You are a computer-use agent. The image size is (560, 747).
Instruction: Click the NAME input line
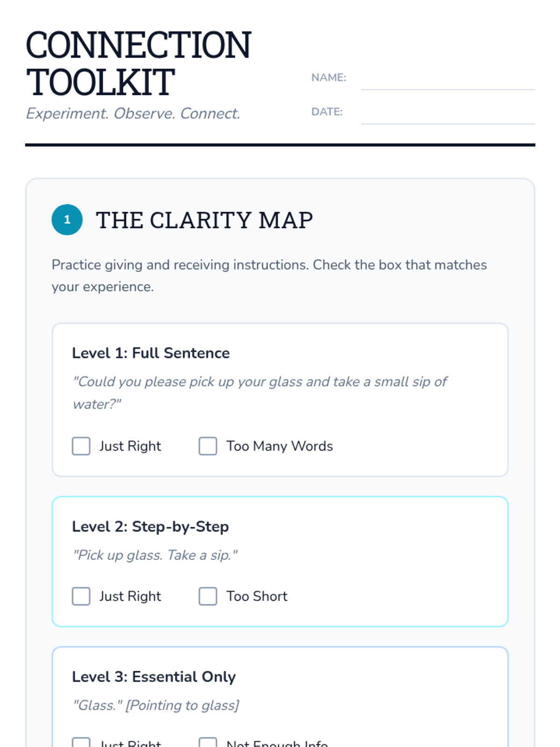point(448,79)
